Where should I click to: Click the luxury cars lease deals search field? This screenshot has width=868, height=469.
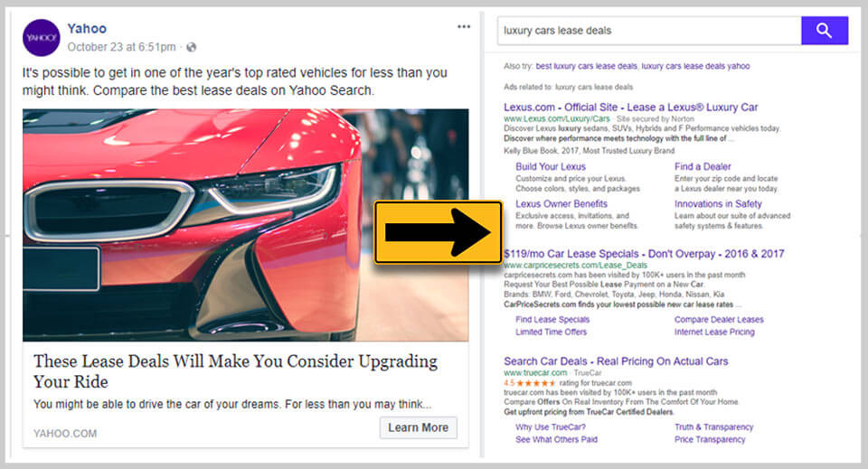648,31
